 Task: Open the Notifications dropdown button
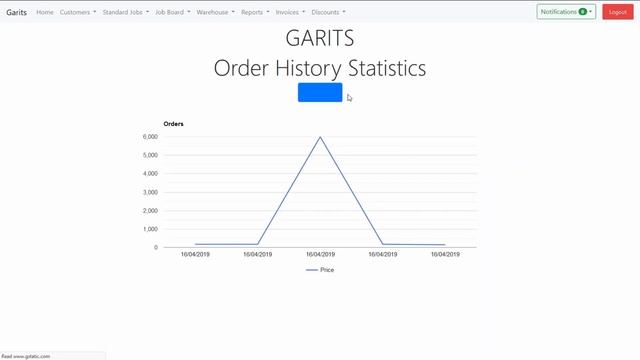point(566,12)
